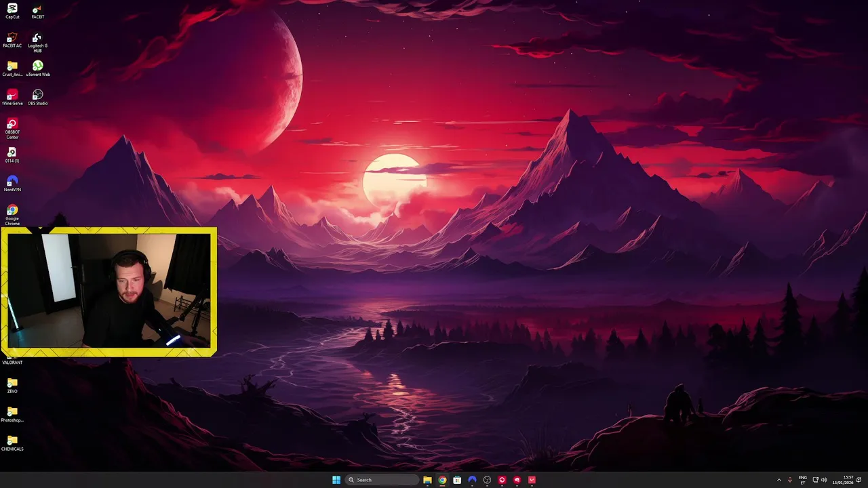Click the microphone tray icon
This screenshot has height=488, width=868.
tap(790, 480)
